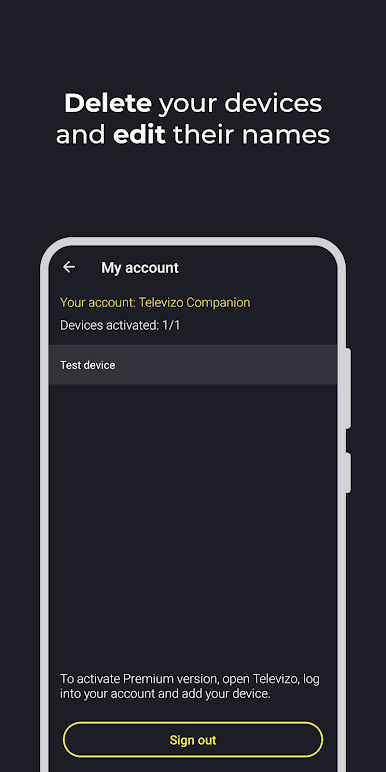Image resolution: width=386 pixels, height=772 pixels.
Task: Click the 'Your account:' yellow label prefix
Action: (x=97, y=302)
